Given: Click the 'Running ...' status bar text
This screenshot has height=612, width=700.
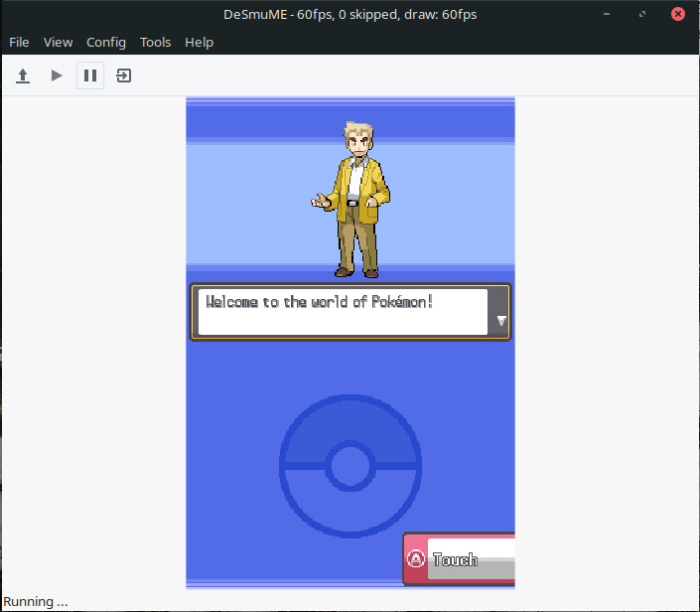Looking at the screenshot, I should pos(36,602).
